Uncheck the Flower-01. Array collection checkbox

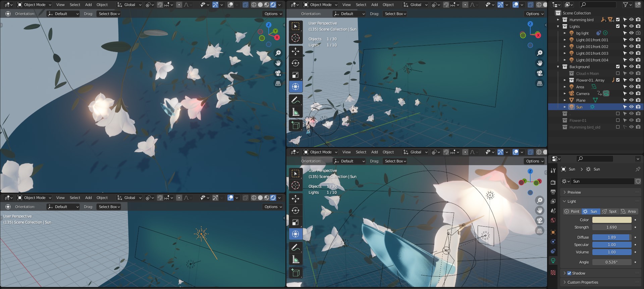(618, 80)
